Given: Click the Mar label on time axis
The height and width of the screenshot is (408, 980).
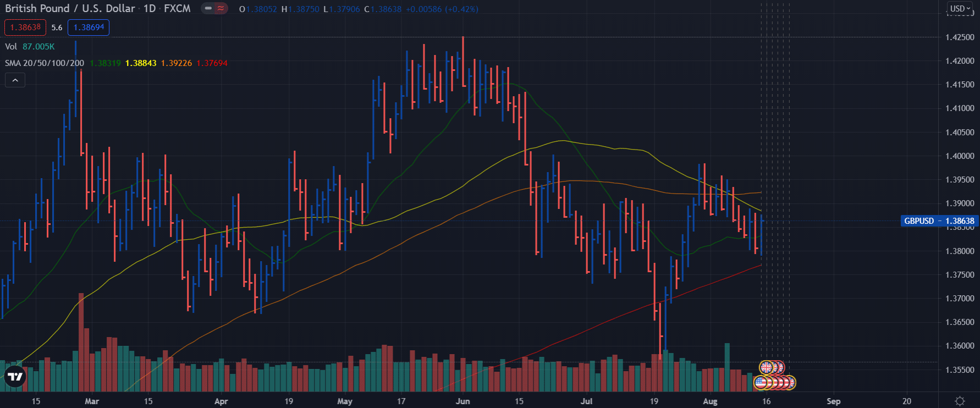Looking at the screenshot, I should point(92,401).
